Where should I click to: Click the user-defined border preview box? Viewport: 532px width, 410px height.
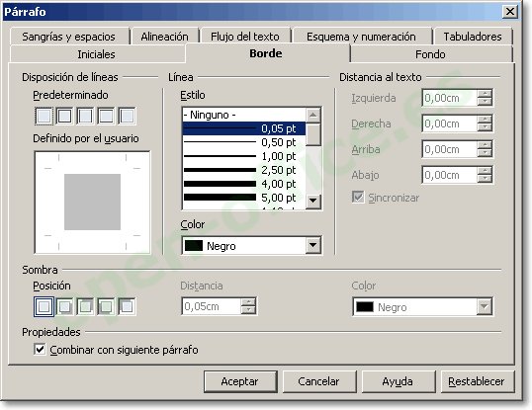[92, 203]
